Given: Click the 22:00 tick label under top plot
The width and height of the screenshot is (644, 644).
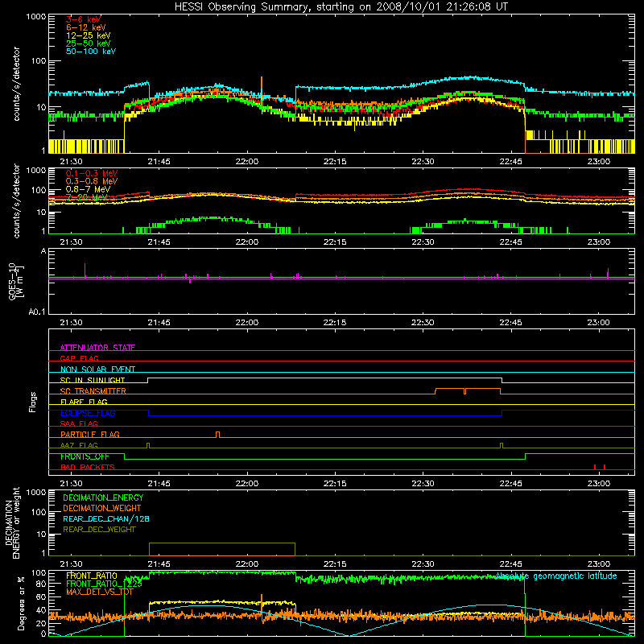Looking at the screenshot, I should point(247,162).
